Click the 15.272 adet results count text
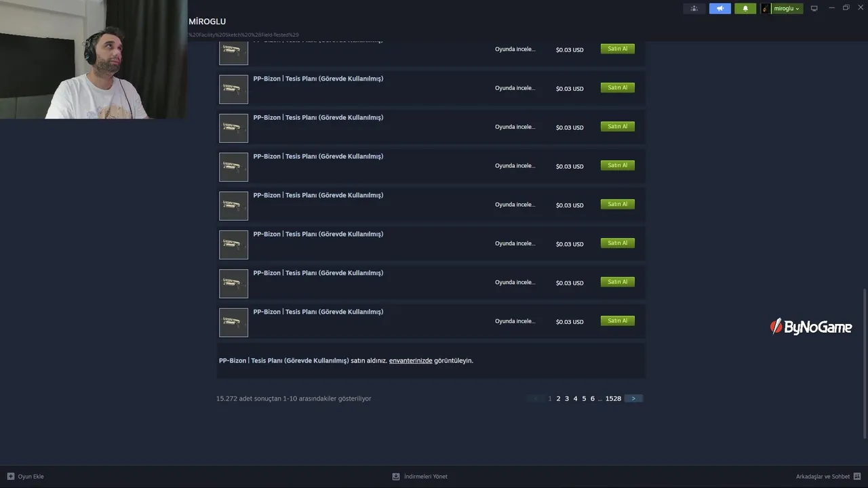This screenshot has height=488, width=868. 294,399
